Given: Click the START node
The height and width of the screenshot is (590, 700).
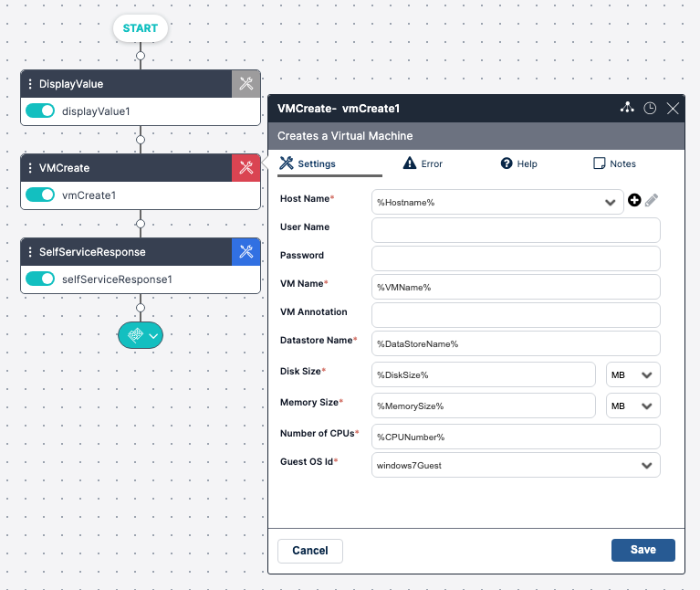Looking at the screenshot, I should [x=141, y=28].
